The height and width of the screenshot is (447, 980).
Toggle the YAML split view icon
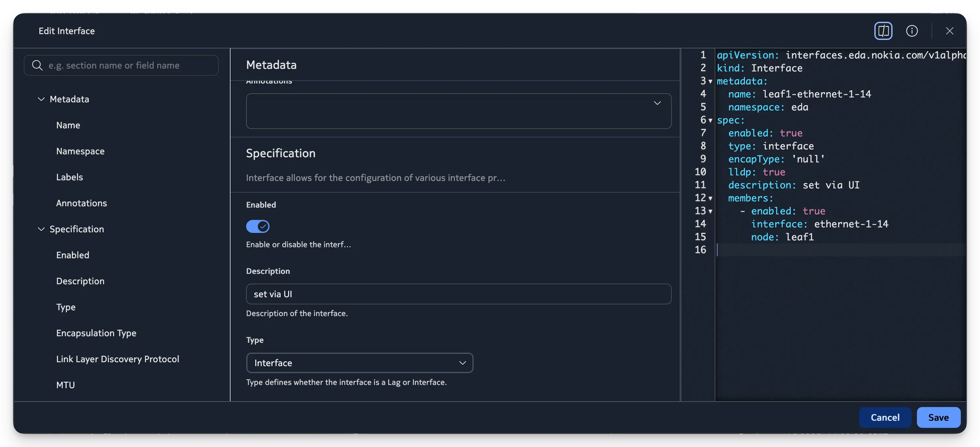point(883,31)
